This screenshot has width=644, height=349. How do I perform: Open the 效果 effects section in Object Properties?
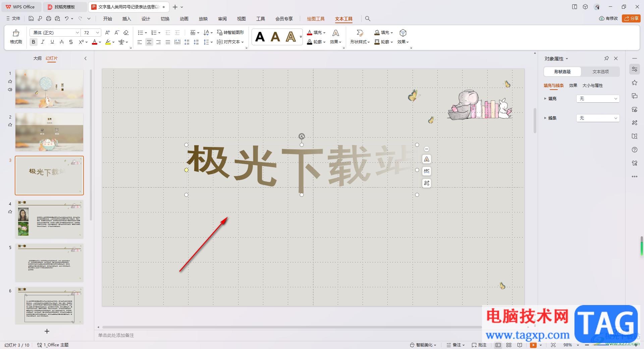coord(573,86)
